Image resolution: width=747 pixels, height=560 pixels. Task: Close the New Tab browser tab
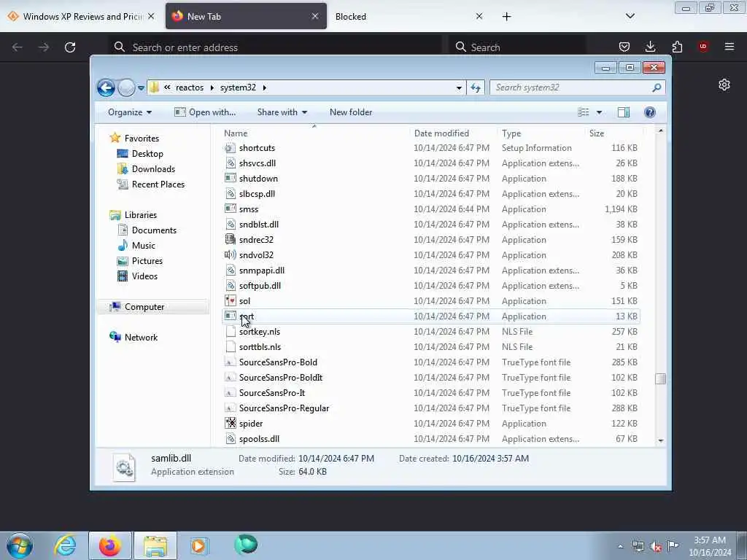(315, 17)
